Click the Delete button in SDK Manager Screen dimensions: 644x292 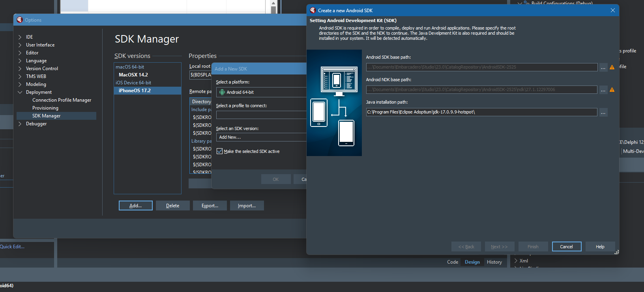click(x=173, y=206)
